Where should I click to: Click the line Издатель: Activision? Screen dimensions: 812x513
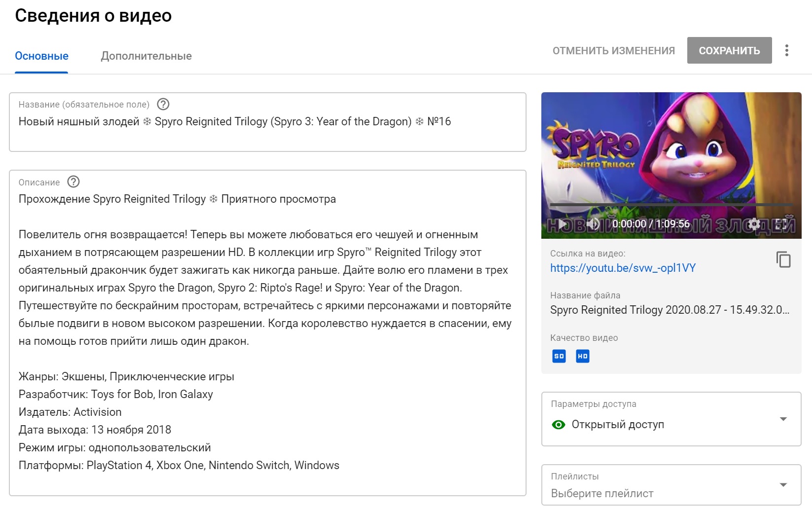[70, 412]
